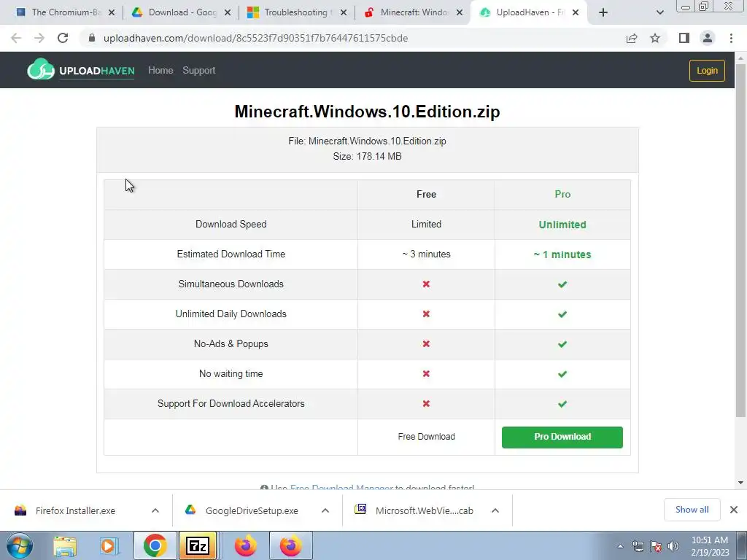The width and height of the screenshot is (747, 560).
Task: Click the green check for No waiting time
Action: [x=562, y=374]
